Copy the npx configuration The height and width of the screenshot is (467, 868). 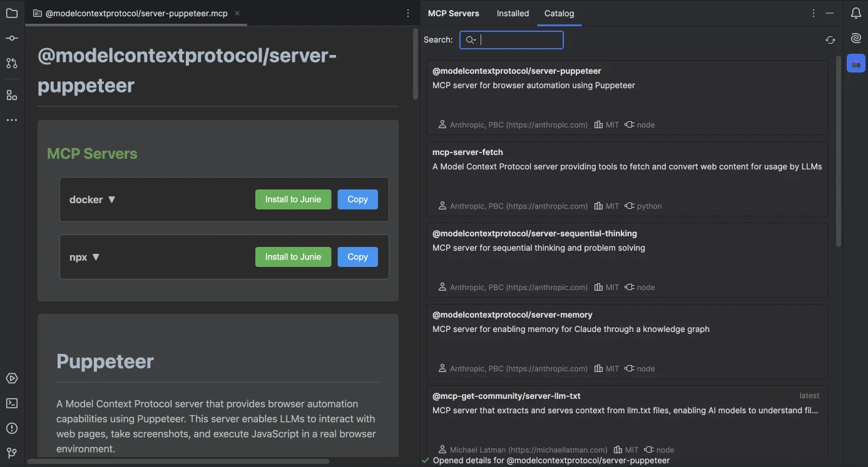click(357, 257)
